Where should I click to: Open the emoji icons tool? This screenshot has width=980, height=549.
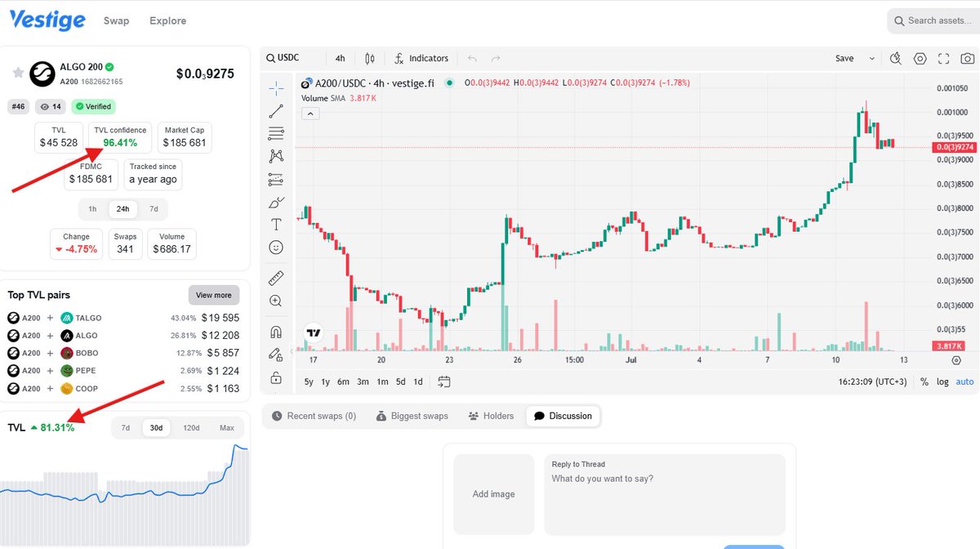coord(276,247)
